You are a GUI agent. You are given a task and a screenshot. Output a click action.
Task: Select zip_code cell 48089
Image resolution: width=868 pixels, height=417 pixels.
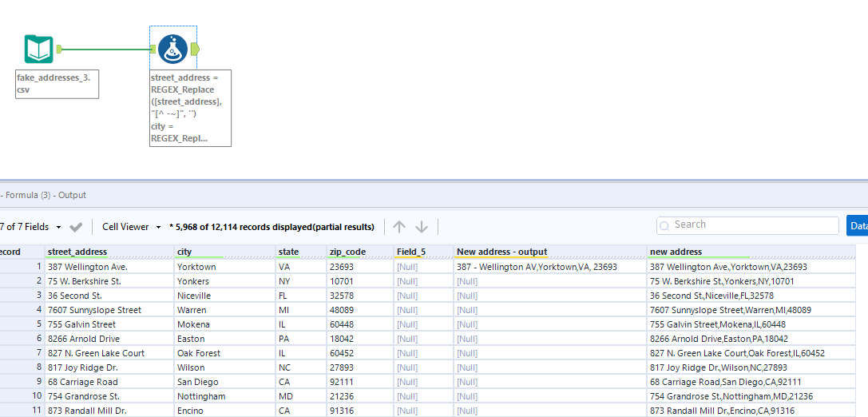[x=360, y=310]
